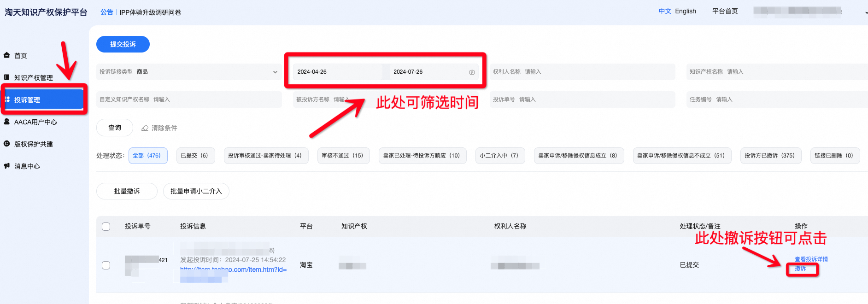Open the 查看投诉详情 link

[811, 259]
